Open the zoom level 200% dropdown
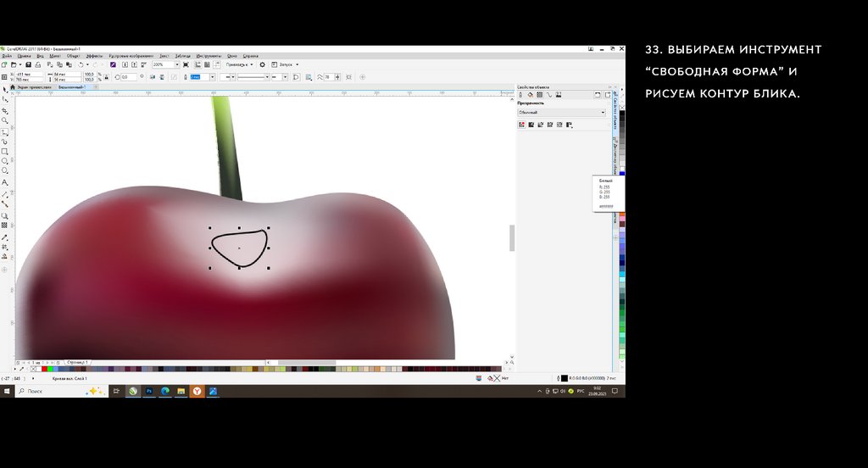The image size is (868, 468). (x=176, y=64)
